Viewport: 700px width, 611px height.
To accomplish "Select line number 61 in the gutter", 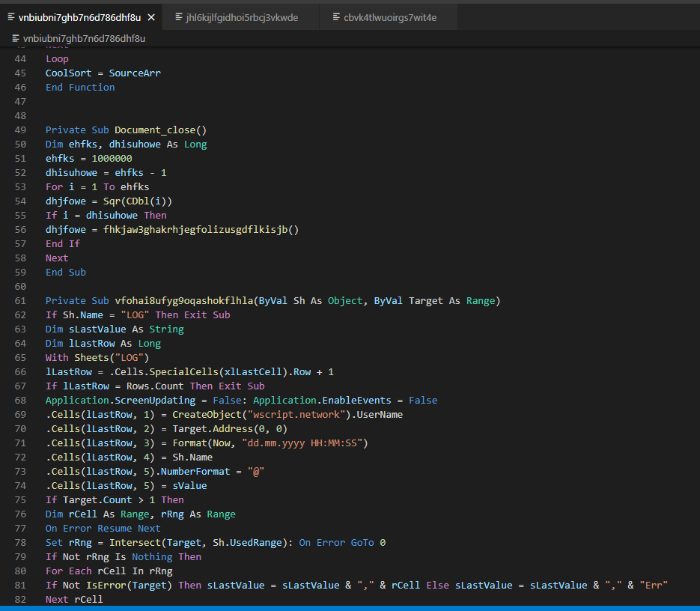I will (20, 300).
